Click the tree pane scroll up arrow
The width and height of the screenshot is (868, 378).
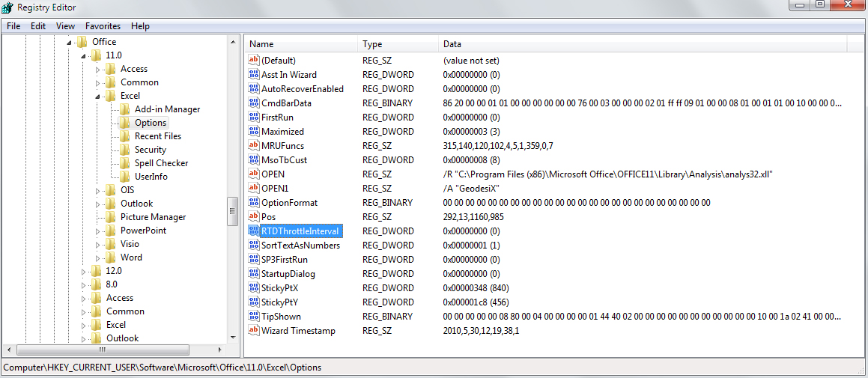pos(232,41)
